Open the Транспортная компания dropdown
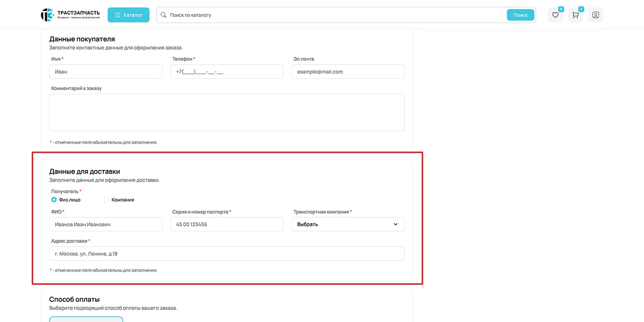This screenshot has width=644, height=322. pyautogui.click(x=348, y=225)
